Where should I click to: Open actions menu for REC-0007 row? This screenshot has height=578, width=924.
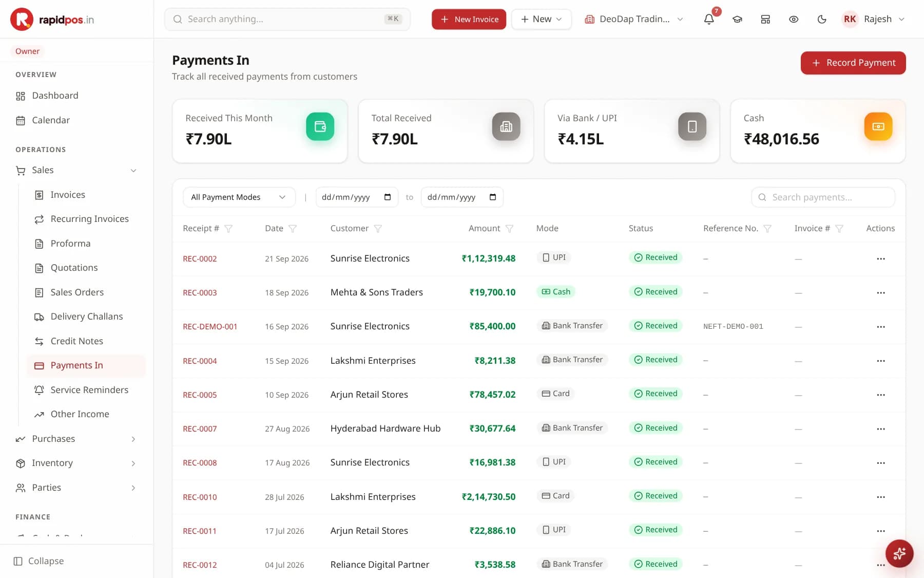tap(881, 429)
